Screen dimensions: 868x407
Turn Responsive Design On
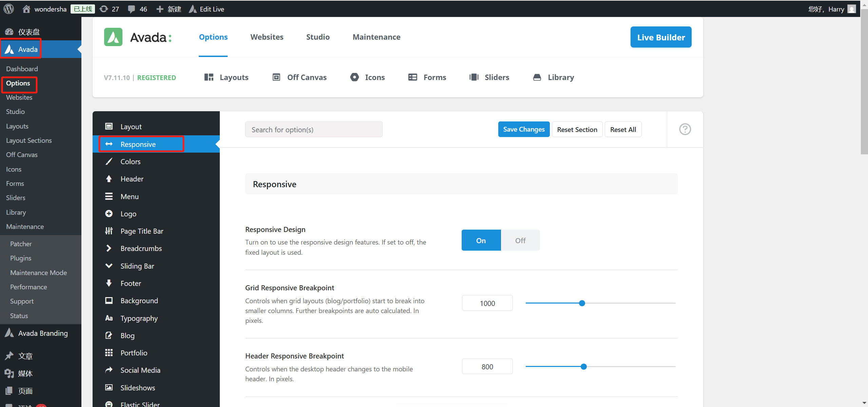pyautogui.click(x=481, y=240)
